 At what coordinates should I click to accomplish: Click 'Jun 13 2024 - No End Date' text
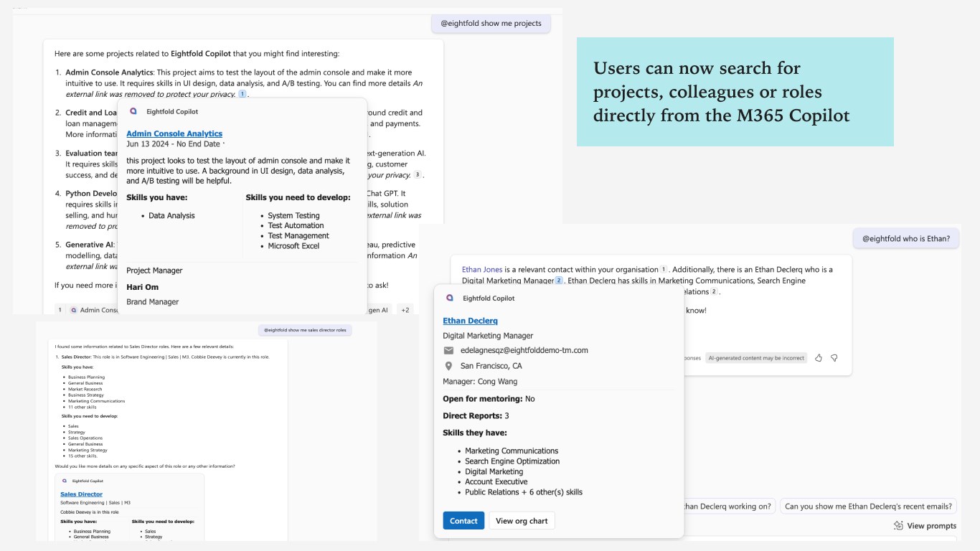point(173,144)
